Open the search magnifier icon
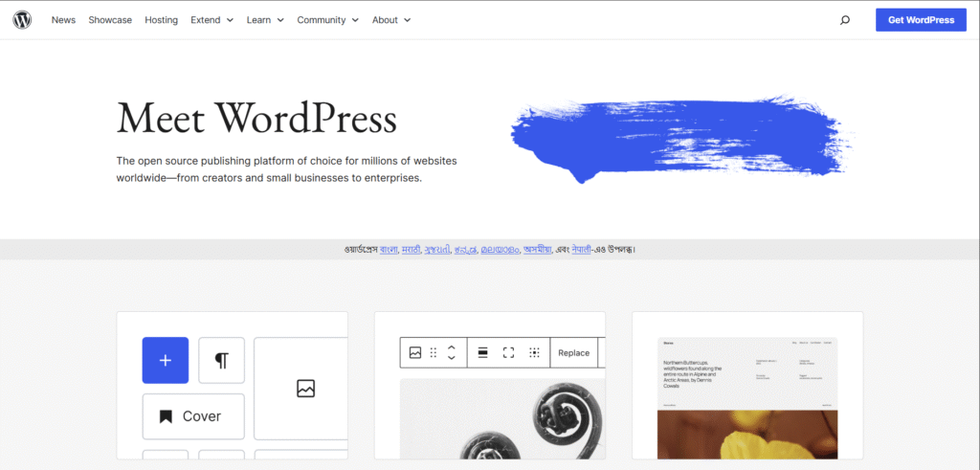Image resolution: width=980 pixels, height=470 pixels. coord(845,20)
